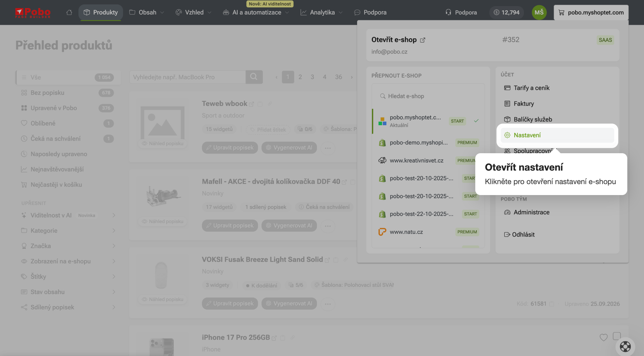The width and height of the screenshot is (644, 356).
Task: Click the Pobo Page Builder logo
Action: pos(33,12)
